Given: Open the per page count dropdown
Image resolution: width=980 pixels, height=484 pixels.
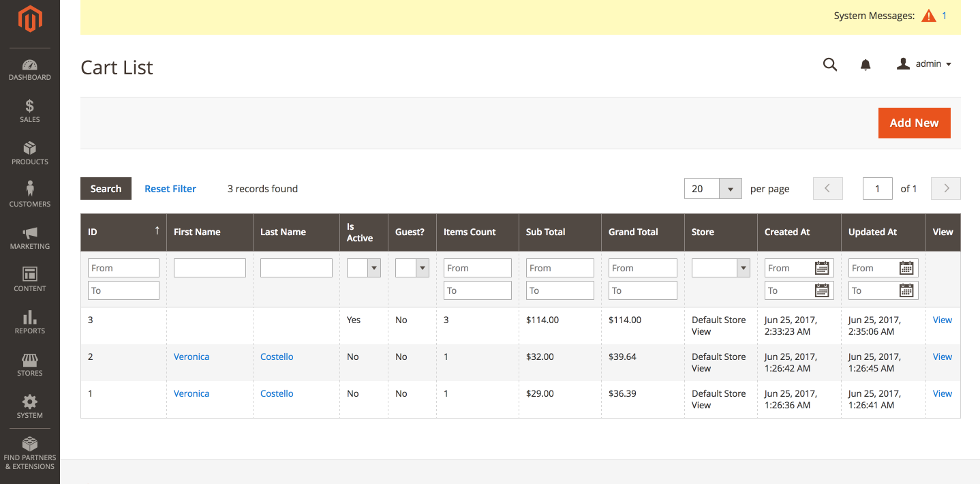Looking at the screenshot, I should coord(731,189).
